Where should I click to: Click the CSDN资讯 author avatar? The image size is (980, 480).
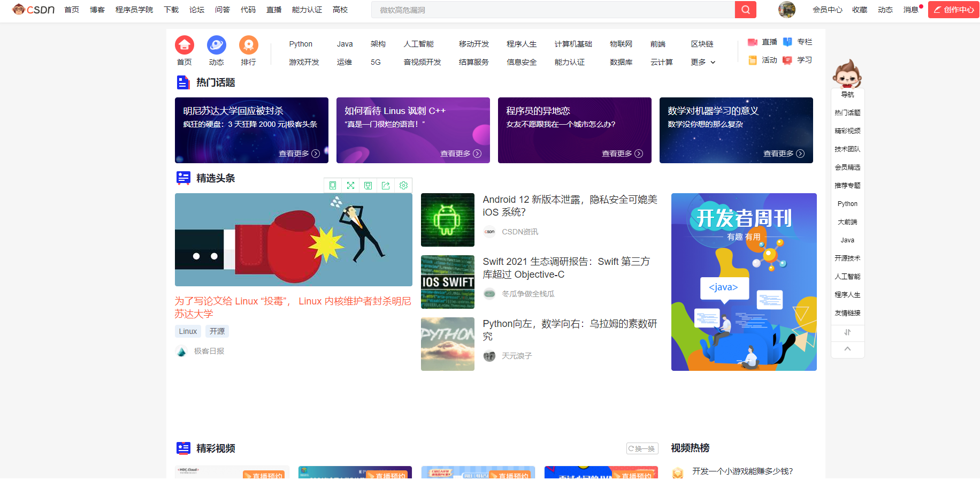489,232
